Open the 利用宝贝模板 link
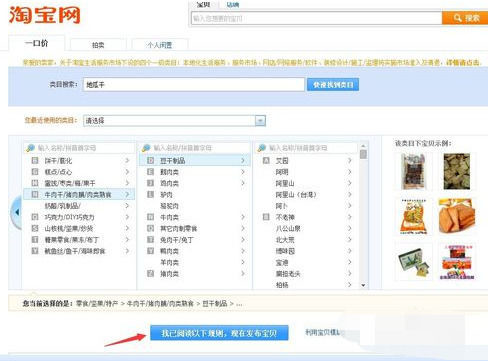Viewport: 488px width, 361px height. point(322,332)
